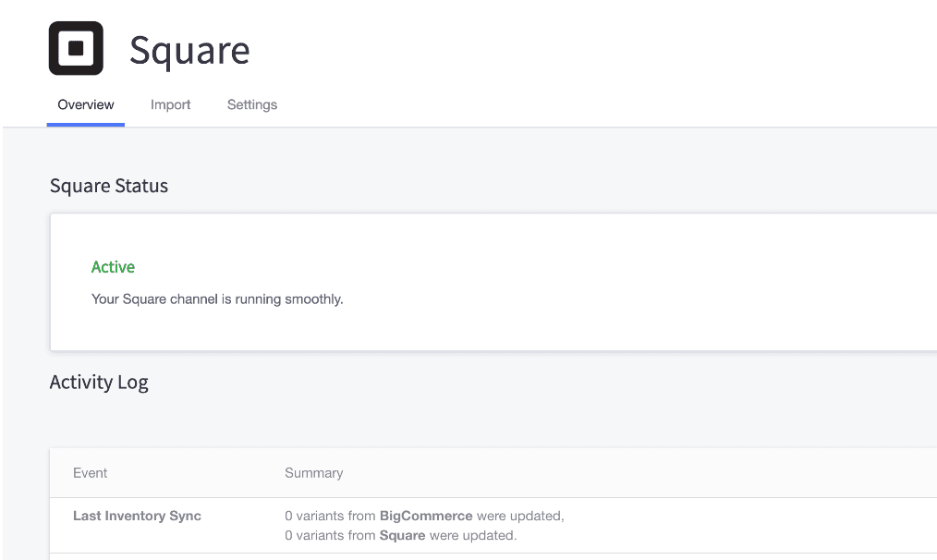Switch to the Import tab
This screenshot has width=937, height=560.
click(170, 104)
